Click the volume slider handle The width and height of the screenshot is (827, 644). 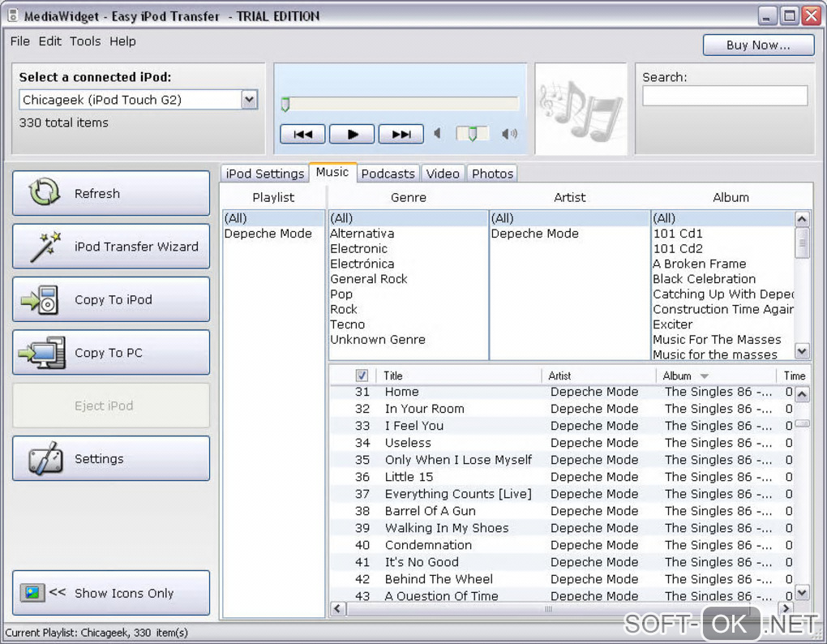tap(472, 134)
